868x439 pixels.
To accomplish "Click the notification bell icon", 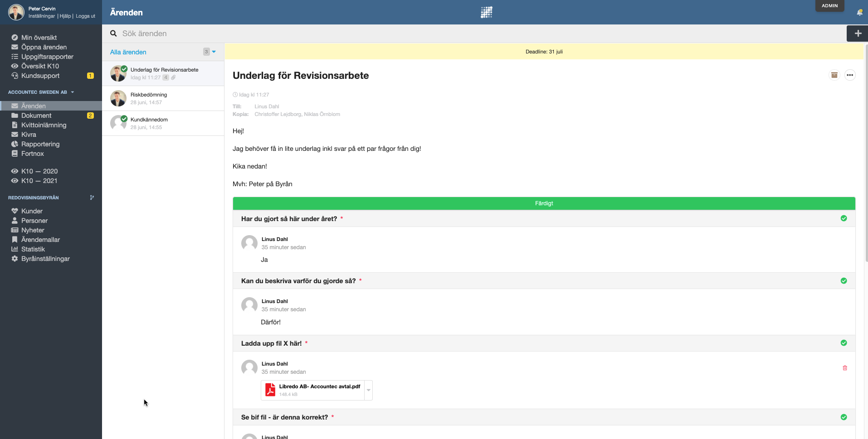I will tap(859, 13).
